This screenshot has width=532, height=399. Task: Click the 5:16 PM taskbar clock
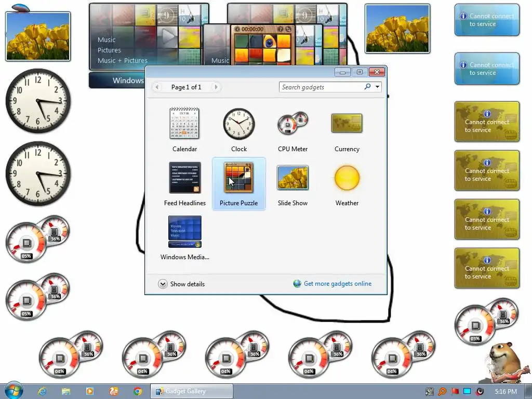click(506, 392)
